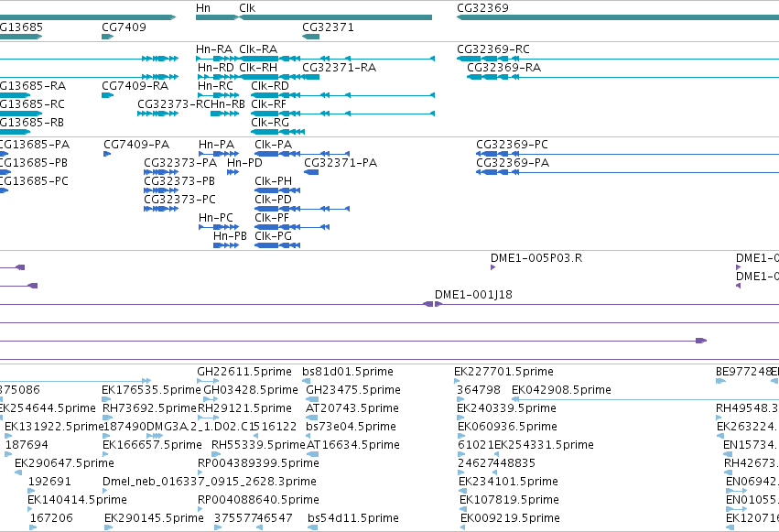The image size is (779, 532).
Task: Select the CG7409-RA transcript label
Action: tap(135, 86)
